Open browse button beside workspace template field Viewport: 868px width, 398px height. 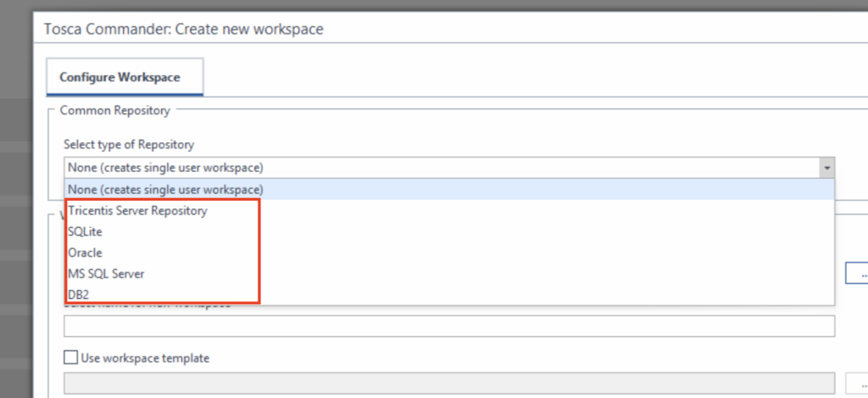857,383
